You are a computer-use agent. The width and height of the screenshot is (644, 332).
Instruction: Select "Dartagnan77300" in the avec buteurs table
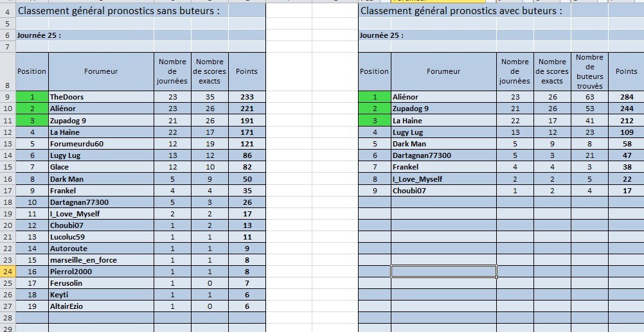(443, 155)
